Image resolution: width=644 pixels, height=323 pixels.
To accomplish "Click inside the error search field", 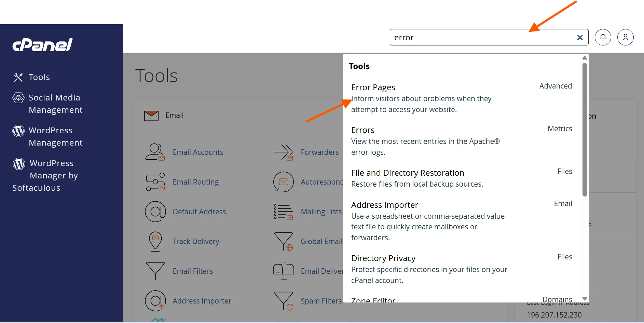I will 478,37.
